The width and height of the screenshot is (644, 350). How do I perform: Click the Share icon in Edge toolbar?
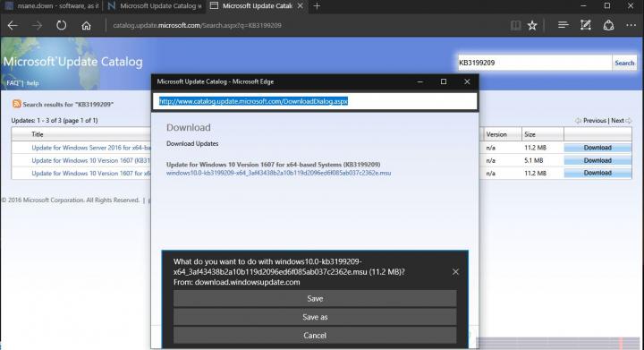[608, 25]
